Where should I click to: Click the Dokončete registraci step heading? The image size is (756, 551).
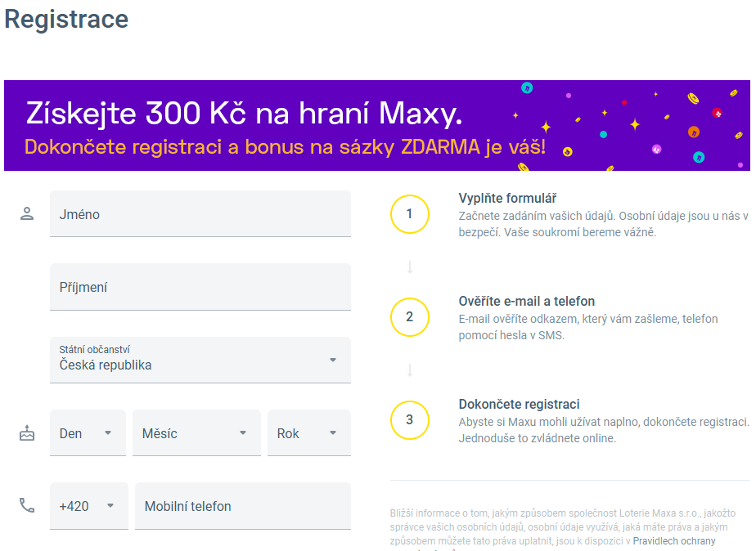tap(519, 404)
